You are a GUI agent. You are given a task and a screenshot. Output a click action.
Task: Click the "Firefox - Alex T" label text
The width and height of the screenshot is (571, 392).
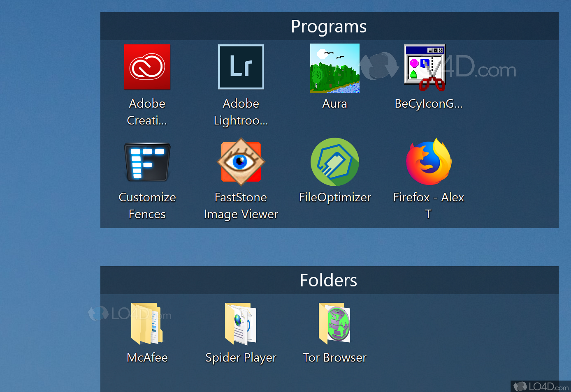point(429,205)
